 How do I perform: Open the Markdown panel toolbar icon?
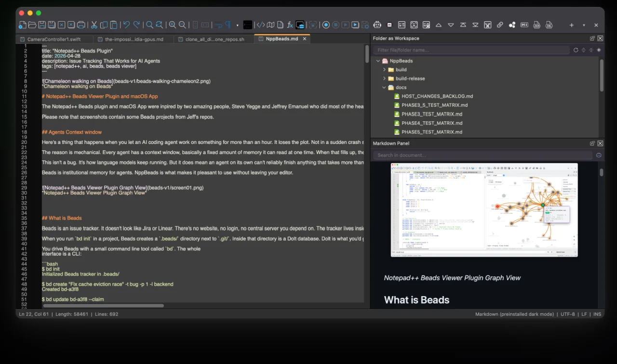point(524,25)
